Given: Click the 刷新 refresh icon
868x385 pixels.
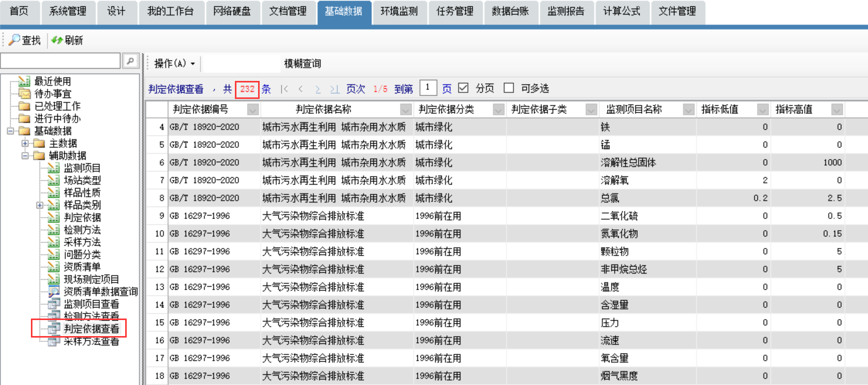Looking at the screenshot, I should click(57, 40).
